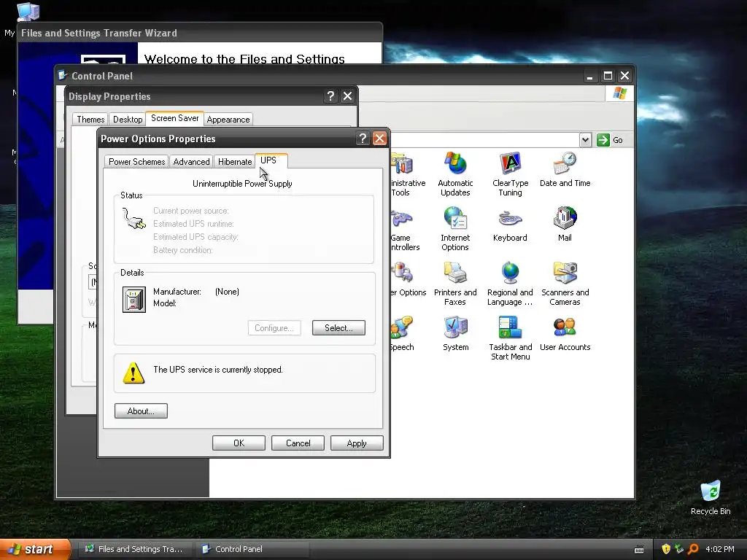This screenshot has height=560, width=747.
Task: Click the Recycle Bin desktop icon
Action: (711, 497)
